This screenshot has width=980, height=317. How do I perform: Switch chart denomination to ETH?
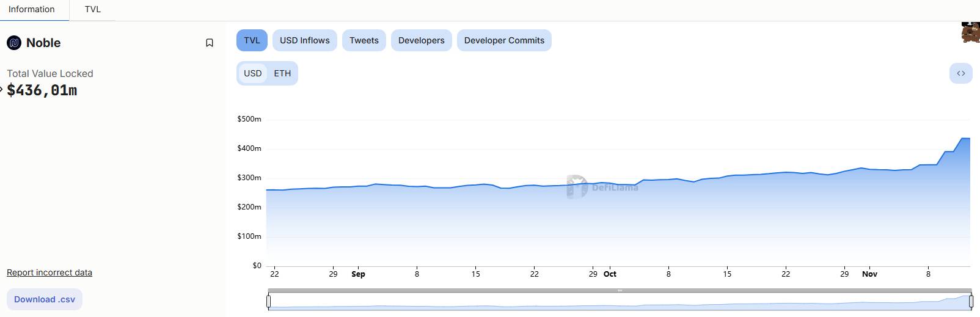[282, 73]
